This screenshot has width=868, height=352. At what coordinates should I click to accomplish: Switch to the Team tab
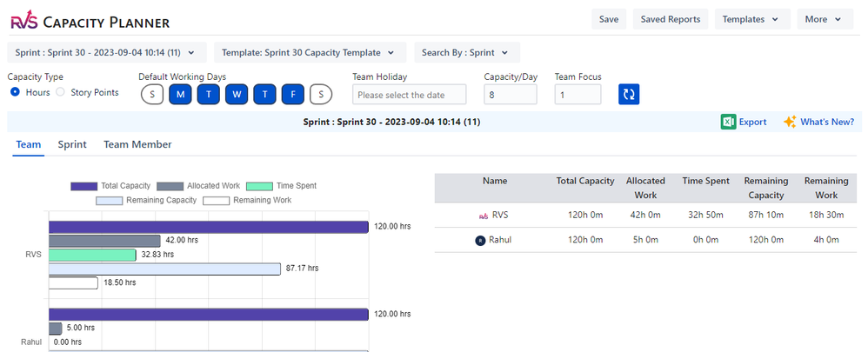click(28, 144)
